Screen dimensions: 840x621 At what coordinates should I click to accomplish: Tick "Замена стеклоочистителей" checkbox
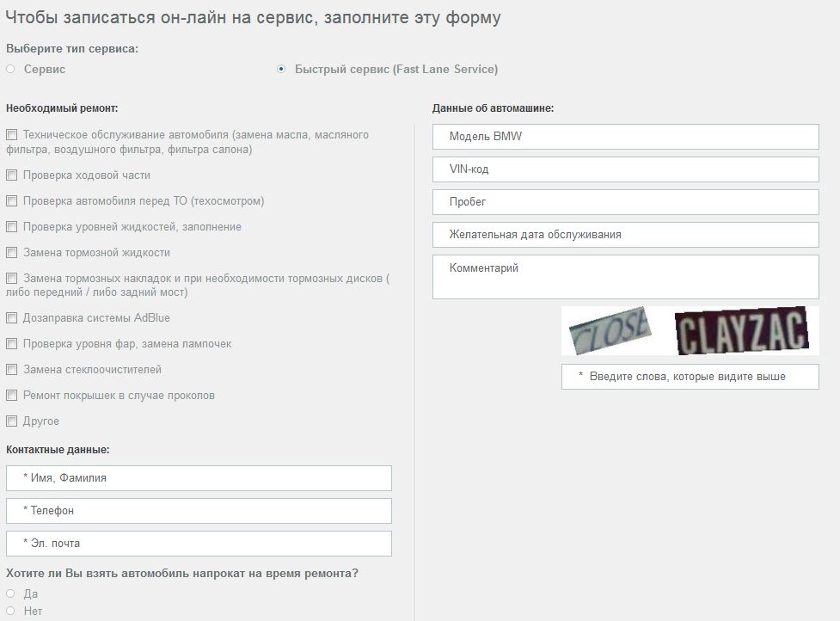coord(11,369)
